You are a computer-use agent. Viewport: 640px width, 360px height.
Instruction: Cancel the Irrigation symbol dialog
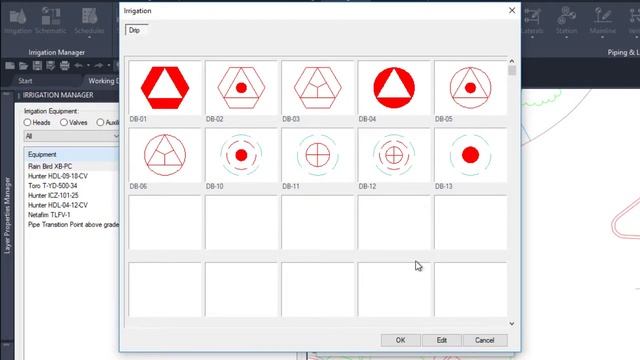click(x=485, y=340)
